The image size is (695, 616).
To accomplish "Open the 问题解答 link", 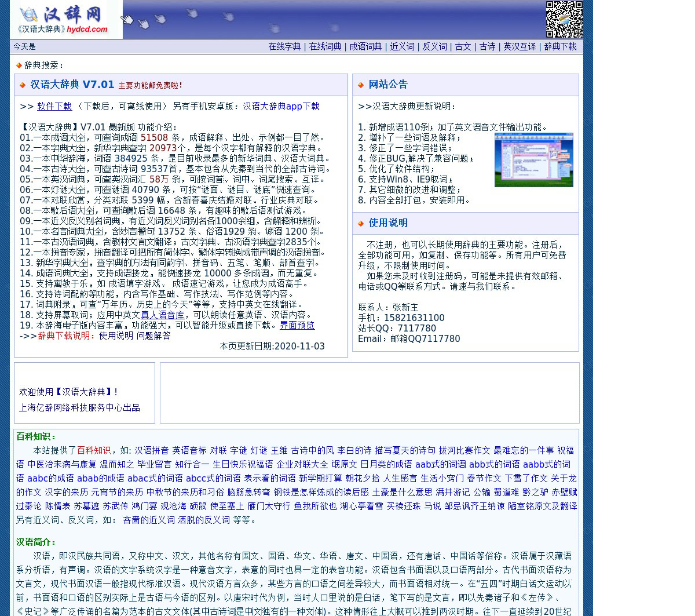I will coord(153,336).
